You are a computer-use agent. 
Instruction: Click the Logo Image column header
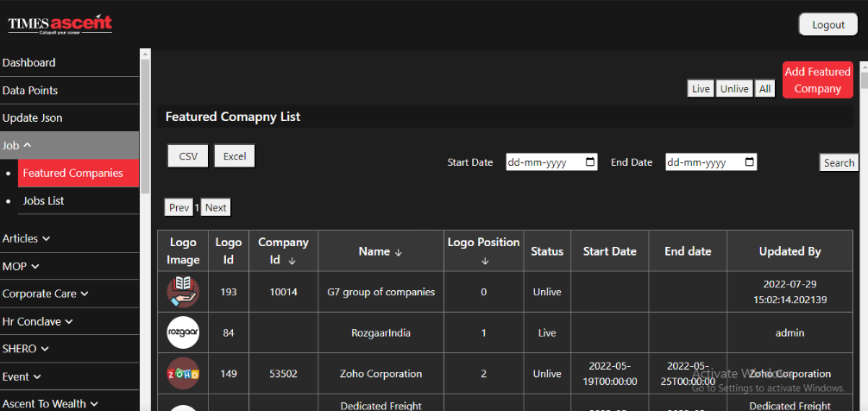click(183, 251)
